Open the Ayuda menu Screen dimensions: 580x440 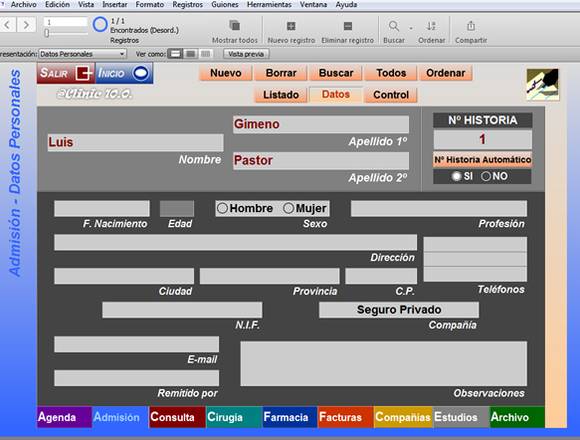[346, 5]
